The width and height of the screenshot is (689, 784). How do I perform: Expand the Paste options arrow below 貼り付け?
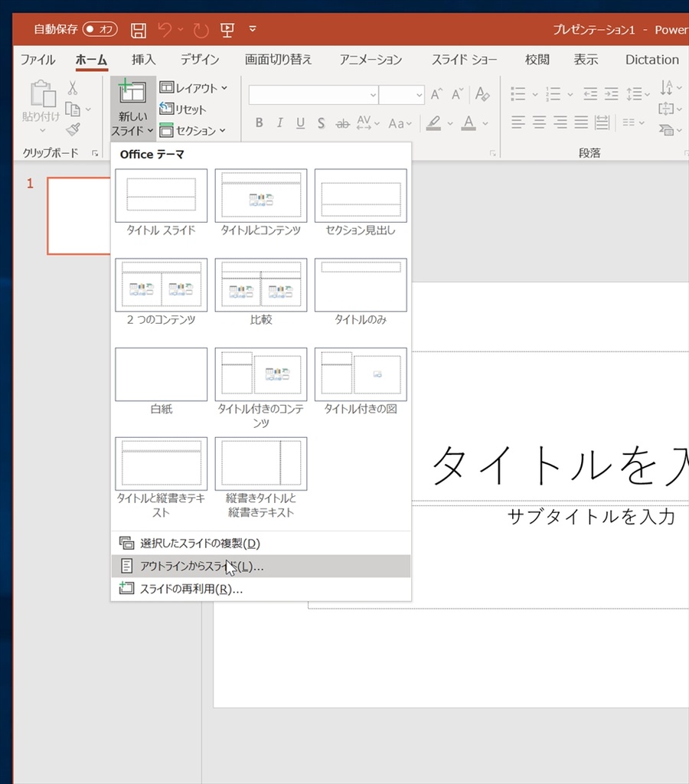pos(43,130)
